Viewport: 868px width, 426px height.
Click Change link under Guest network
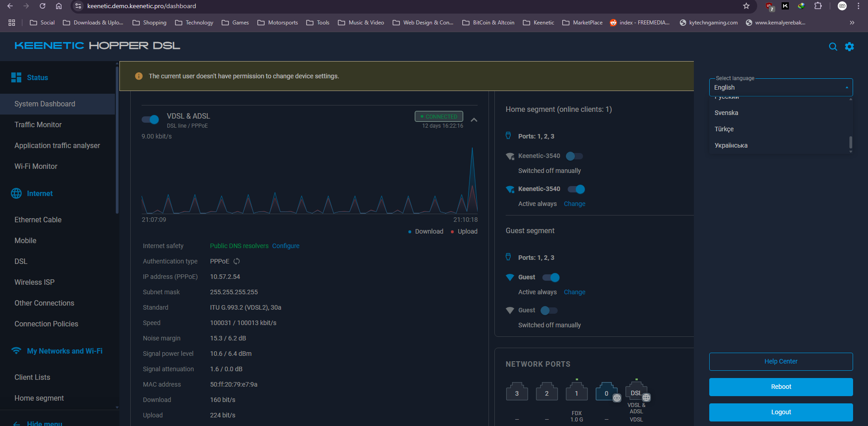(574, 292)
